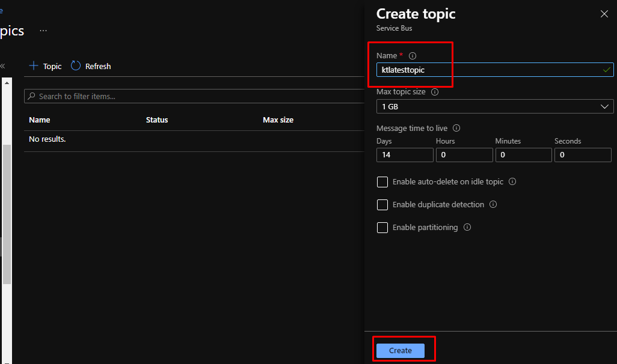Click the info icon beside Max topic size

435,92
